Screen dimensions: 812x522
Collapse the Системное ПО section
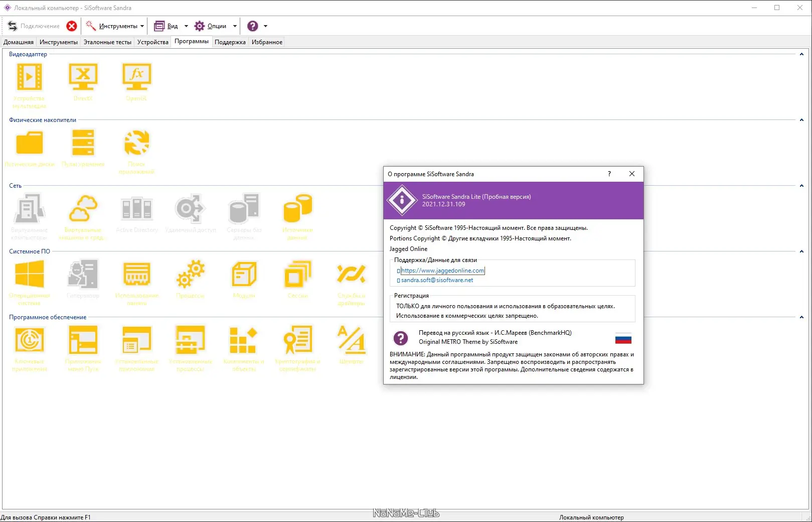801,251
